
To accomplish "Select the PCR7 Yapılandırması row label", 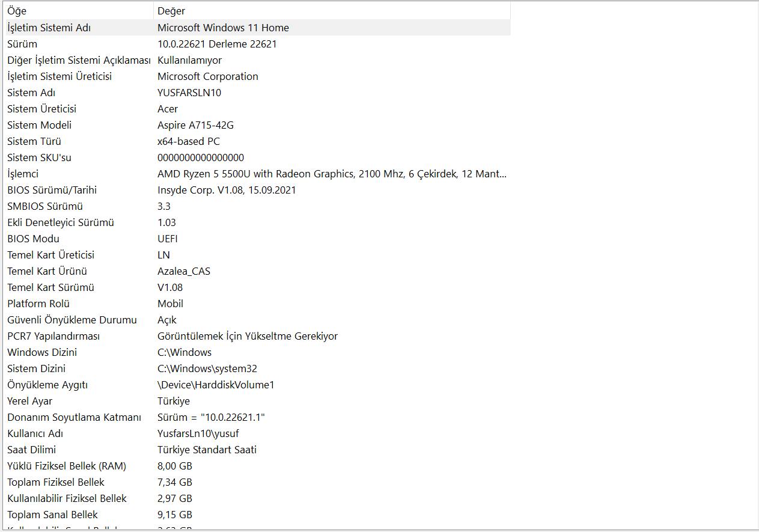I will [x=53, y=336].
